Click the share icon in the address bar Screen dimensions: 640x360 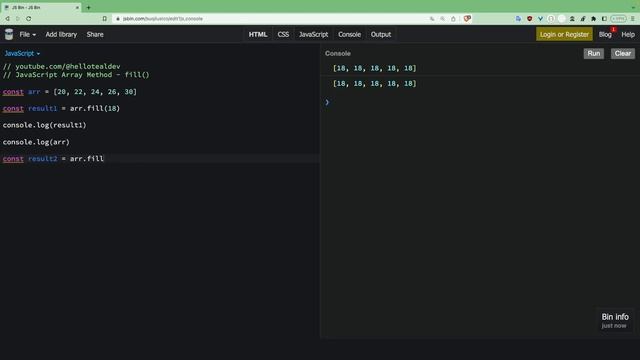pyautogui.click(x=453, y=19)
